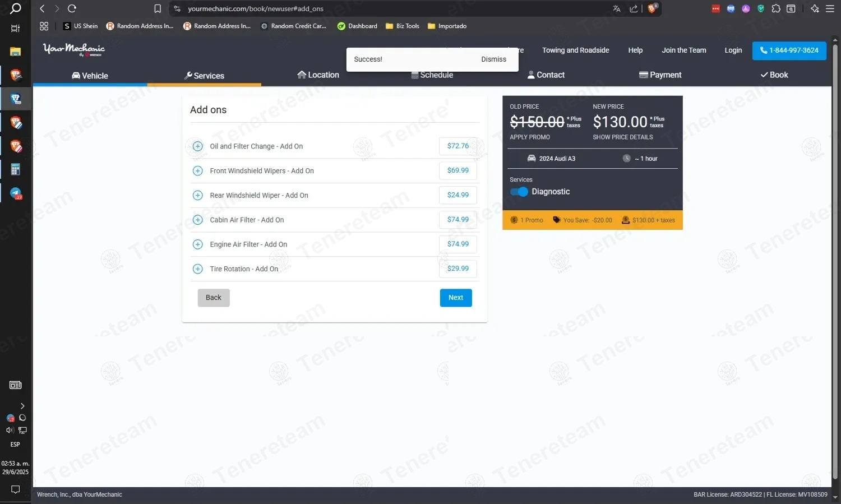841x504 pixels.
Task: Switch to the Vehicle step tab
Action: [90, 76]
